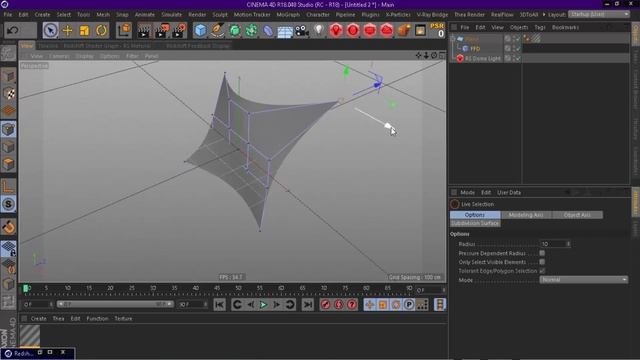Select FFD object in object tree

click(475, 49)
